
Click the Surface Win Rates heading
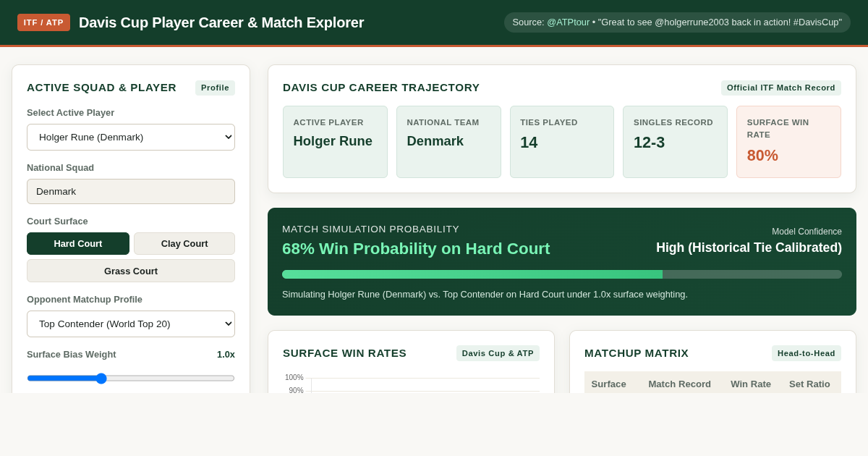pos(344,353)
